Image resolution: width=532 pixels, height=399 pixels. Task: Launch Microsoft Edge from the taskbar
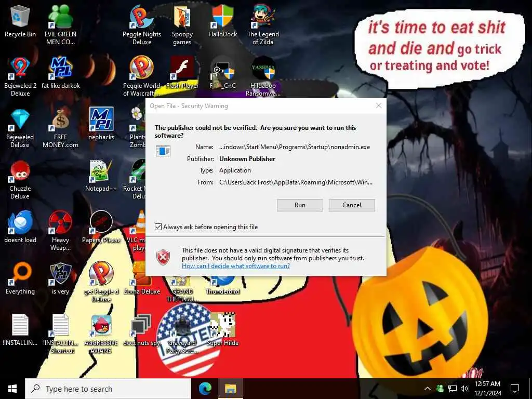pos(205,389)
